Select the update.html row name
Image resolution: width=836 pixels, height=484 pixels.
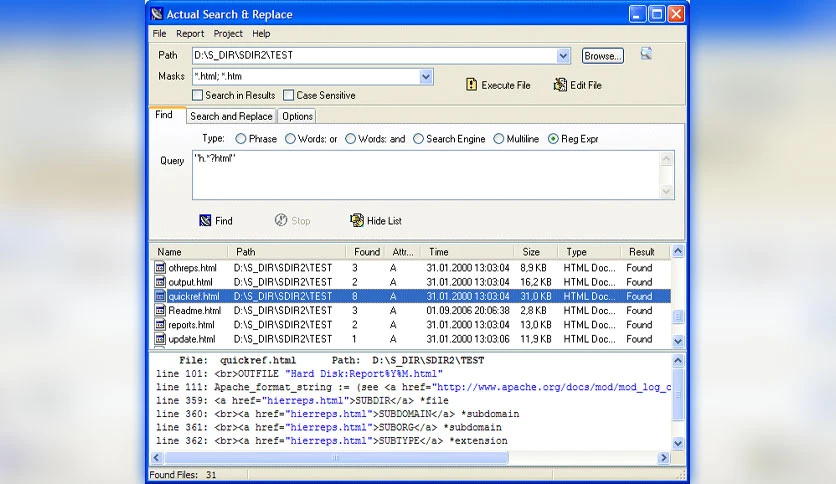click(x=192, y=339)
